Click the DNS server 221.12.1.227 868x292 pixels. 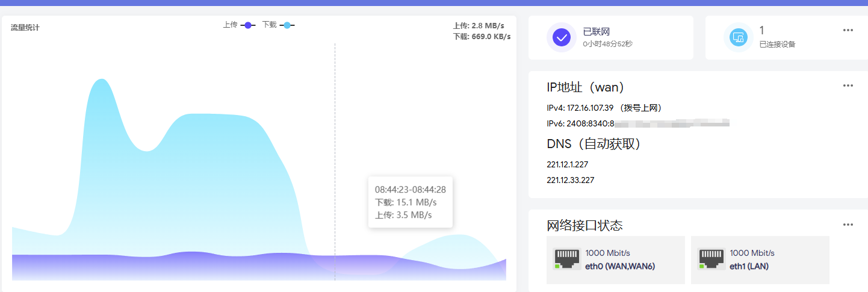tap(567, 164)
